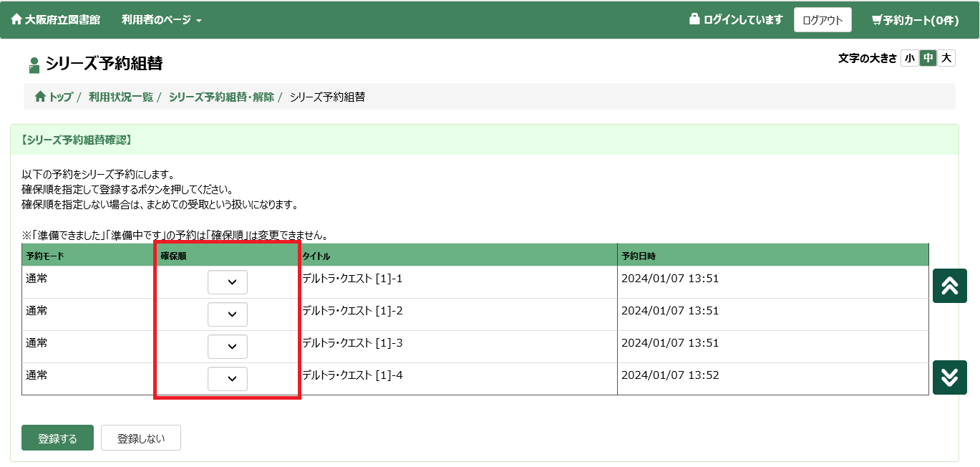Click the double down-arrow scroll button
This screenshot has width=980, height=467.
pos(950,377)
